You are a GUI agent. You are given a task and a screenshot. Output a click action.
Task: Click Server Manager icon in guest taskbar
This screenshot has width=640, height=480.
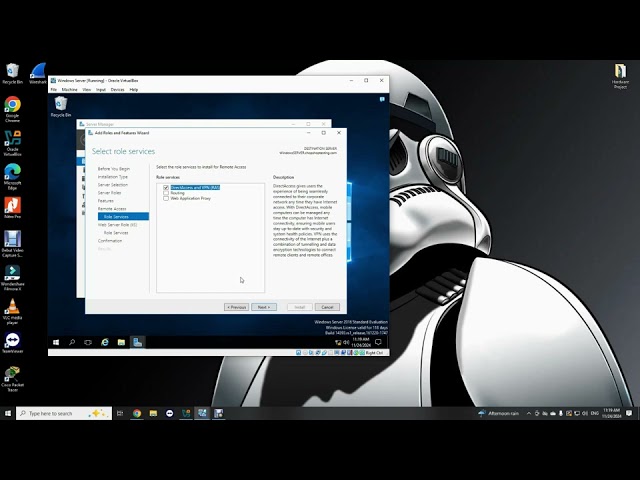click(138, 342)
